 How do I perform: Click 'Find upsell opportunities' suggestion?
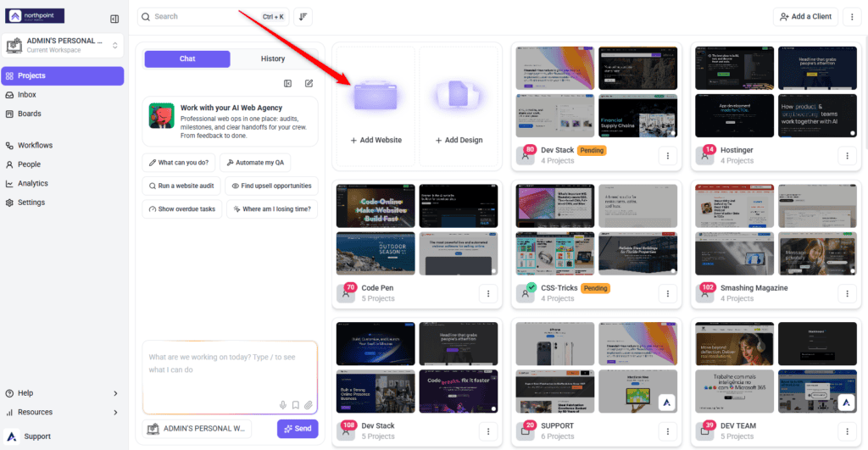tap(271, 186)
